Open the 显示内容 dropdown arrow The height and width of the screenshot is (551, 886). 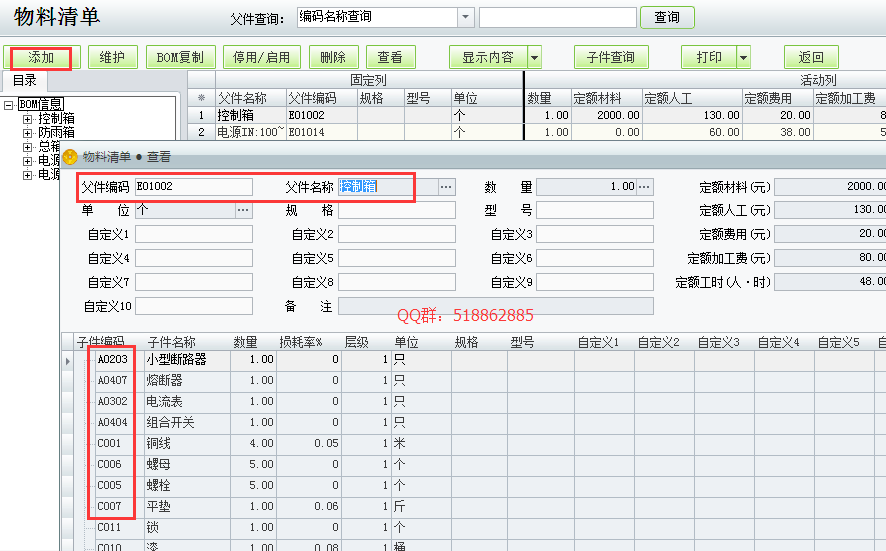tap(535, 58)
